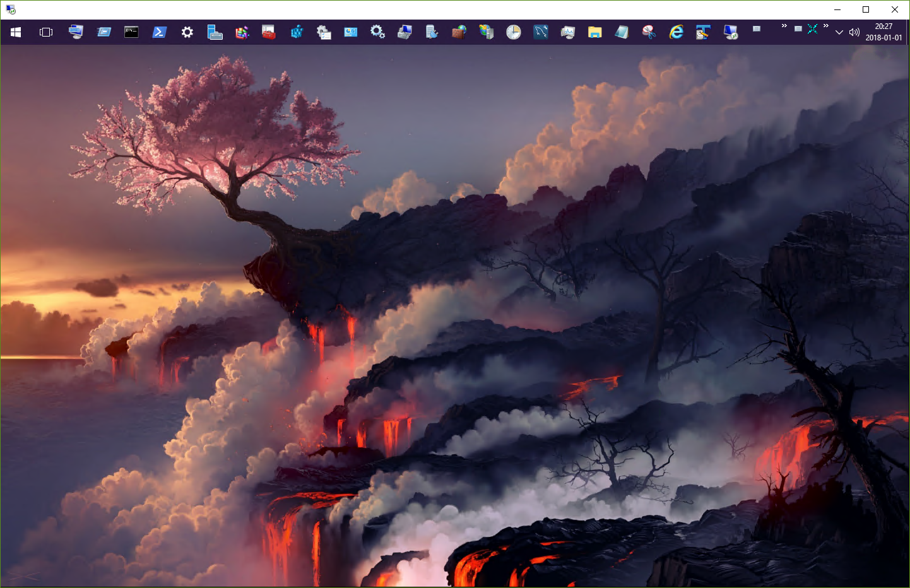Screen dimensions: 910x588
Task: Launch the blue T checklist taskbar icon
Action: coord(703,32)
